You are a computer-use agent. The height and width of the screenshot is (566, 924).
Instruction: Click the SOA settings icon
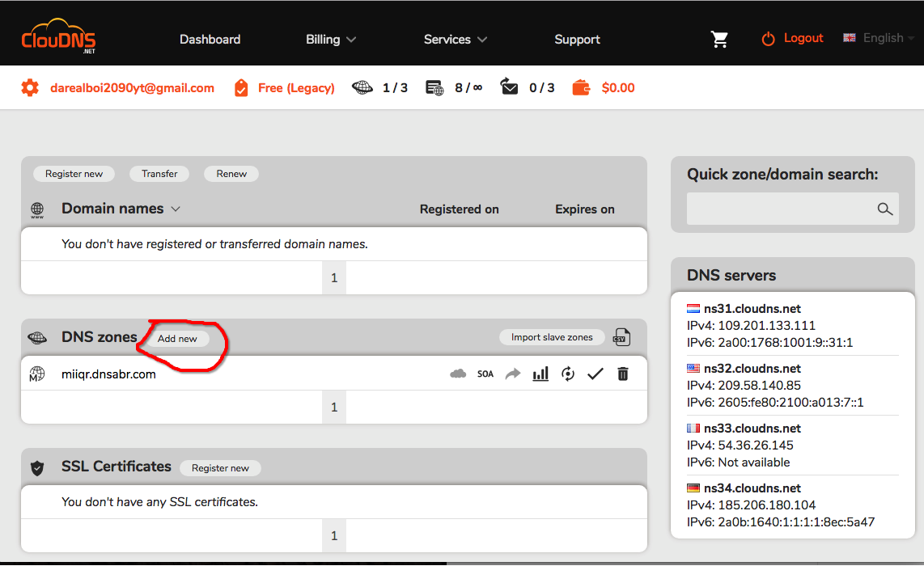[485, 374]
